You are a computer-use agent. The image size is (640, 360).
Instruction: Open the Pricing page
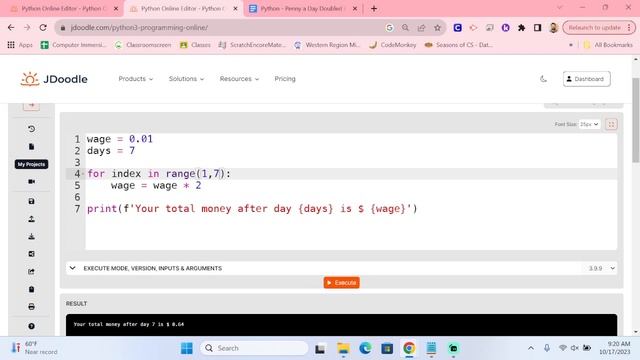click(x=285, y=79)
